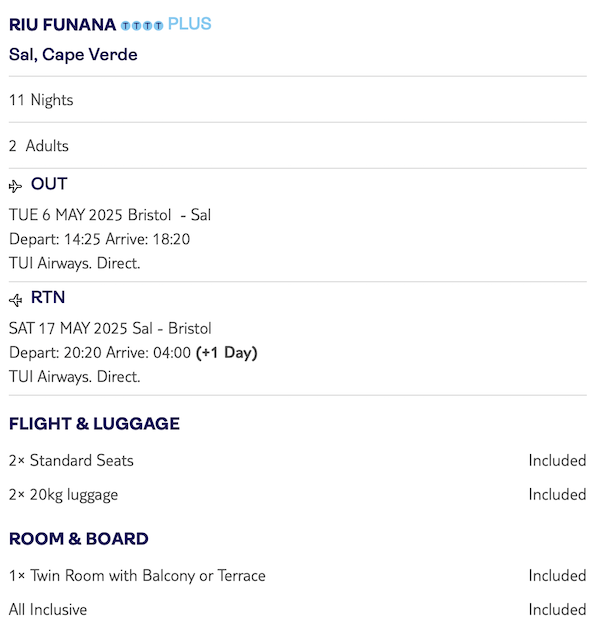Select the RIU FUNANA hotel title

62,24
